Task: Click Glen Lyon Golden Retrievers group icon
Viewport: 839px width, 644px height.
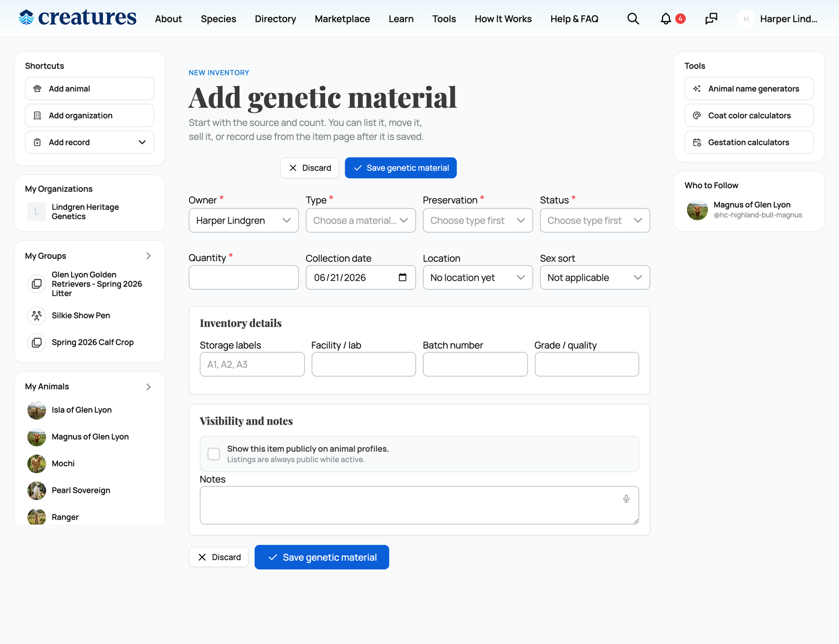Action: [37, 284]
